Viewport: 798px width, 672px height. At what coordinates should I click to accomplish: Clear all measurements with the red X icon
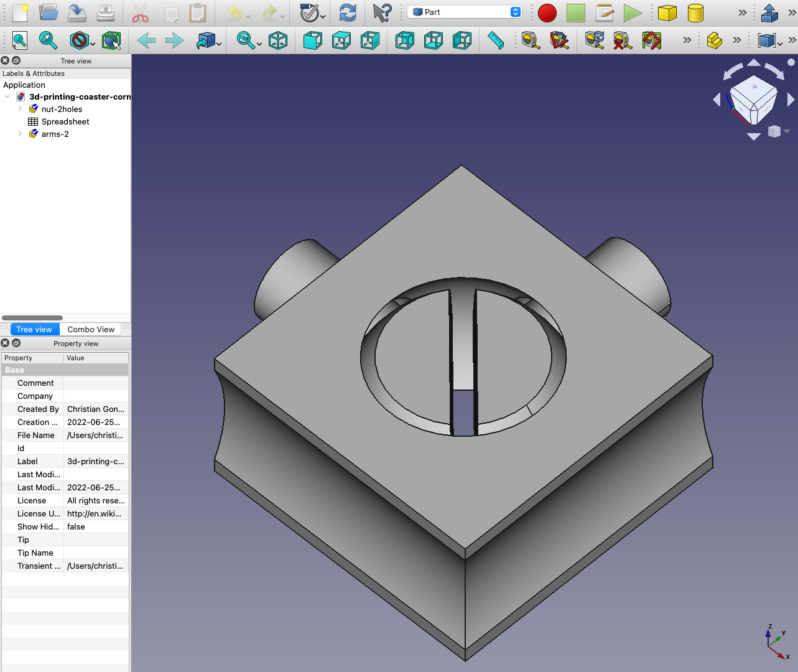(622, 40)
